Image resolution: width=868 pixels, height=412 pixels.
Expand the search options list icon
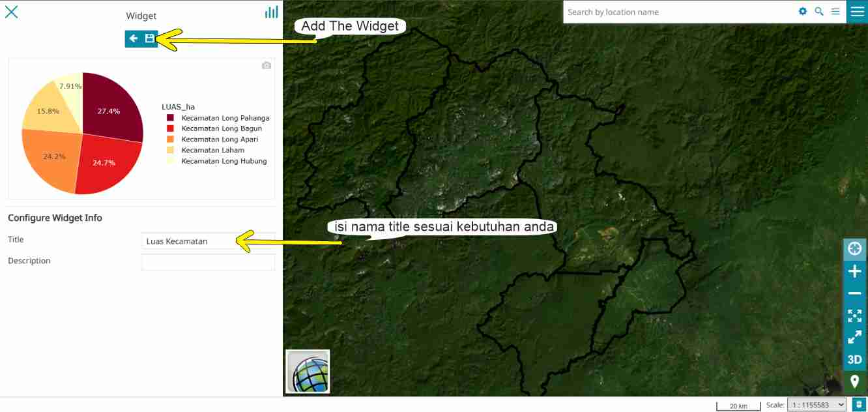click(x=835, y=12)
